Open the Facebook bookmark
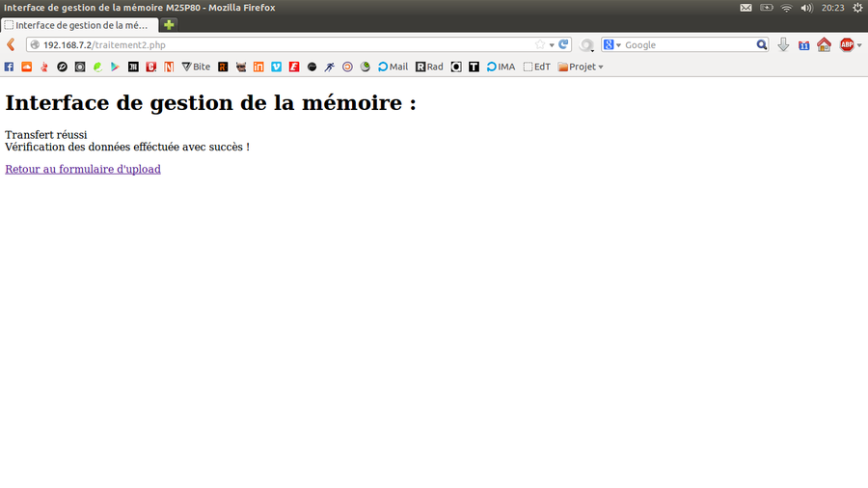This screenshot has height=488, width=868. pos(10,67)
